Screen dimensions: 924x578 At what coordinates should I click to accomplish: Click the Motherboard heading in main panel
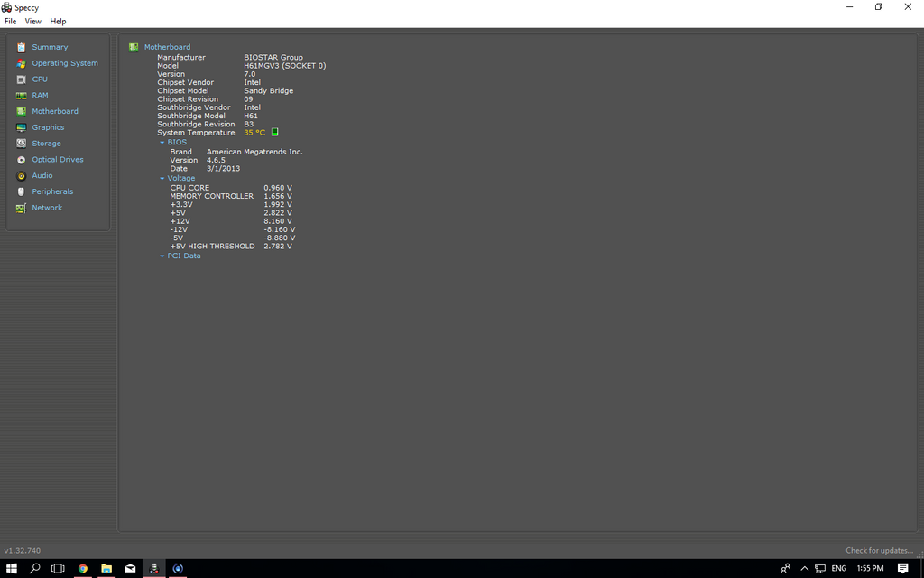[167, 47]
